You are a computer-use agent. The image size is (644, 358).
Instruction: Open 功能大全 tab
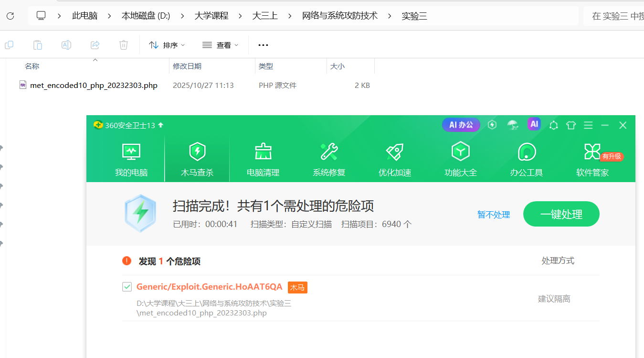pyautogui.click(x=461, y=160)
